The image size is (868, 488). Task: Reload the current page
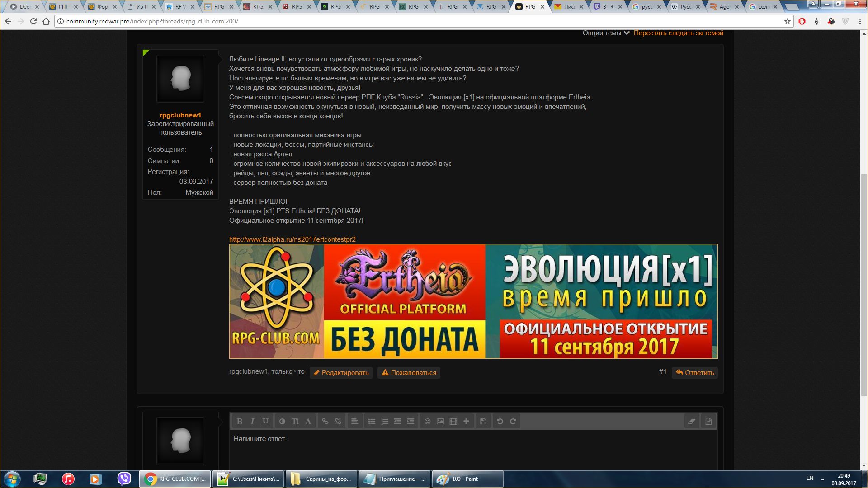pos(33,21)
